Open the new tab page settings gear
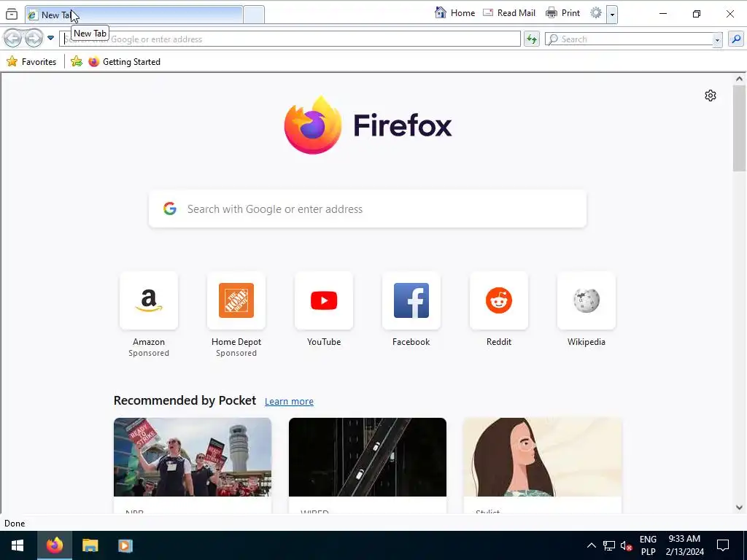Image resolution: width=747 pixels, height=560 pixels. [x=711, y=96]
